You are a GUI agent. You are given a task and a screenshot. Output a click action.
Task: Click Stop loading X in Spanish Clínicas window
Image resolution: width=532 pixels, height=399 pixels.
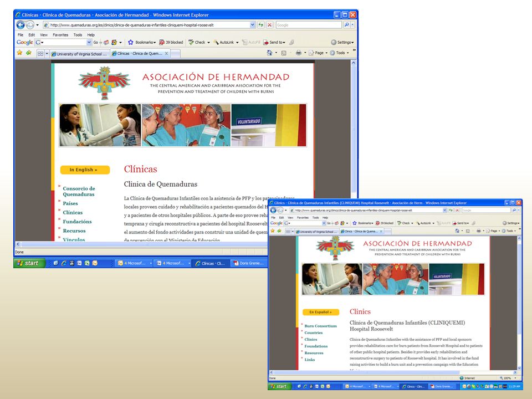pyautogui.click(x=269, y=25)
